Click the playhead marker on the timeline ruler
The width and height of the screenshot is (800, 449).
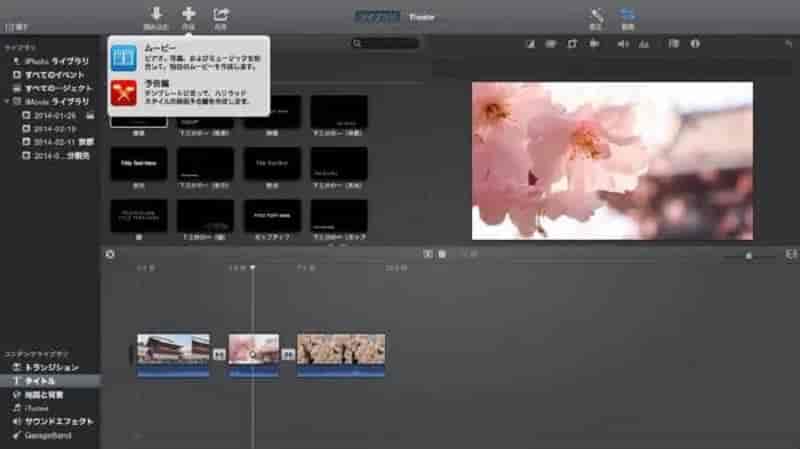point(253,268)
